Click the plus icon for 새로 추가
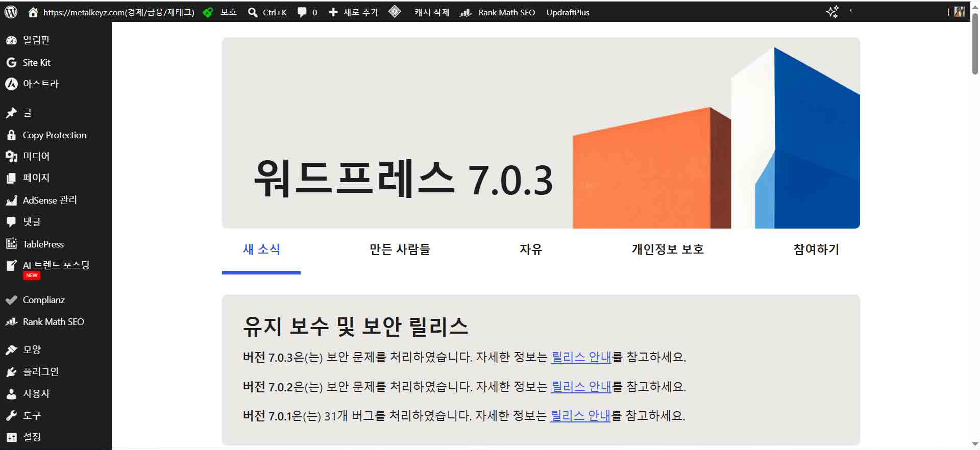980x450 pixels. [333, 12]
